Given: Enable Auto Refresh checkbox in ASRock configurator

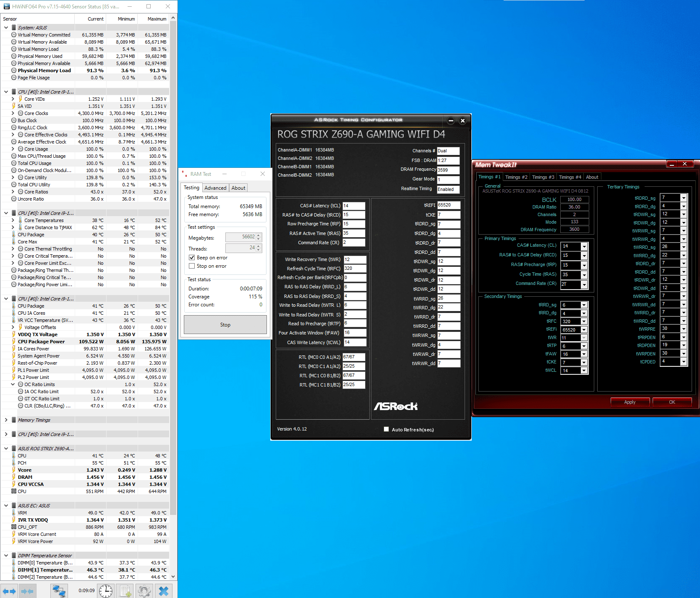Looking at the screenshot, I should point(386,429).
